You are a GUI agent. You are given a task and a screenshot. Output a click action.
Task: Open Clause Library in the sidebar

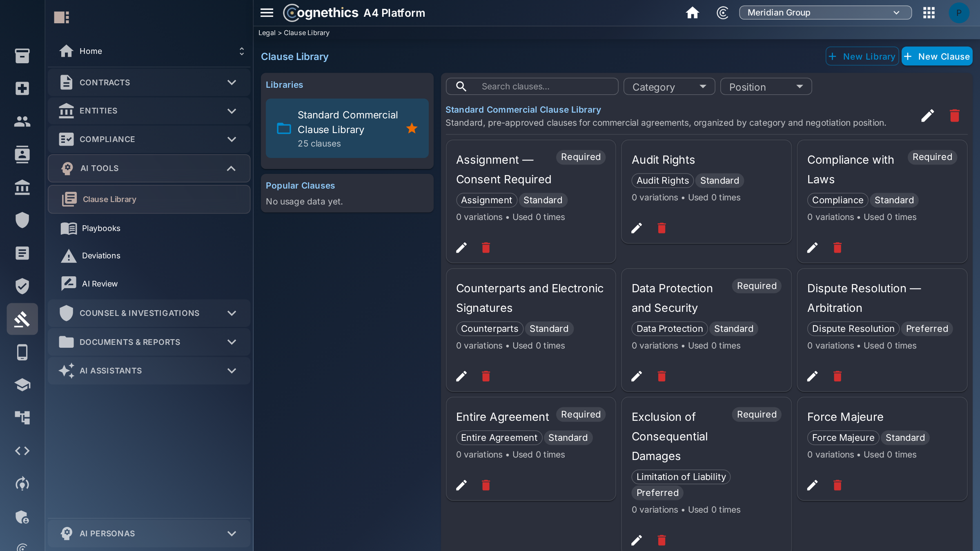pos(149,199)
